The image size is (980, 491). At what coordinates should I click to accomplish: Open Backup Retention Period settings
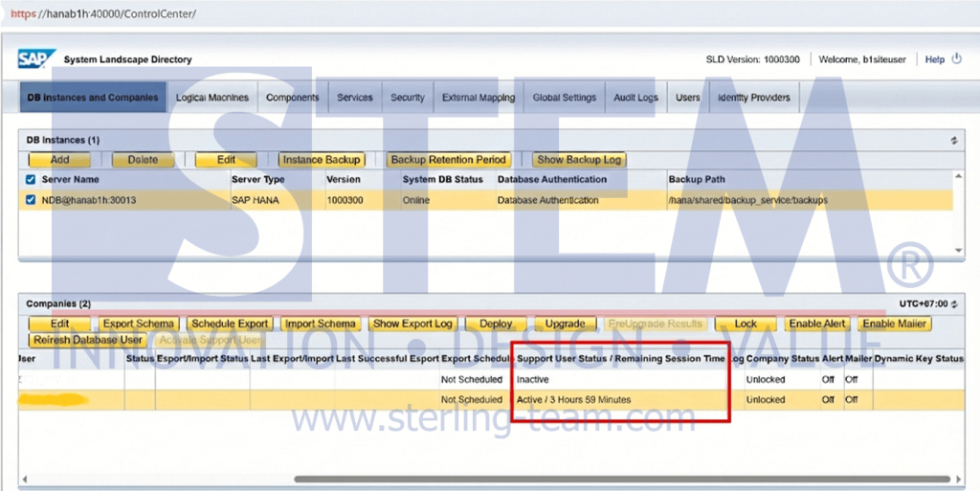[x=449, y=160]
